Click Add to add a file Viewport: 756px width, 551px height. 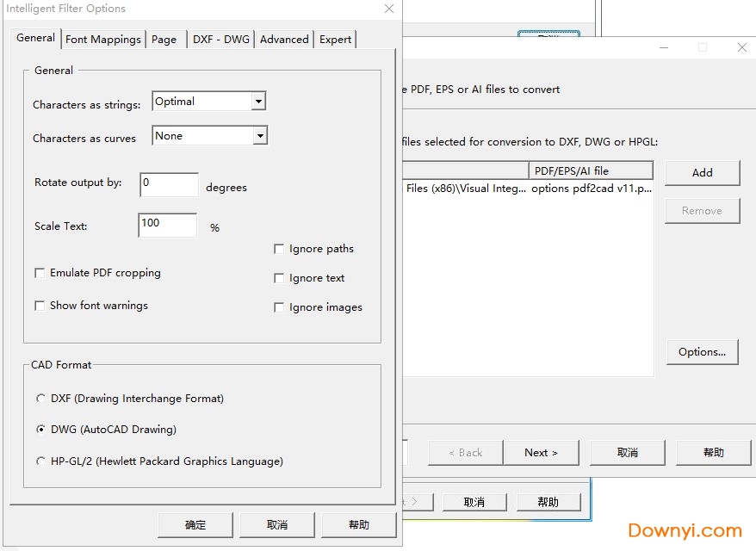pos(702,172)
